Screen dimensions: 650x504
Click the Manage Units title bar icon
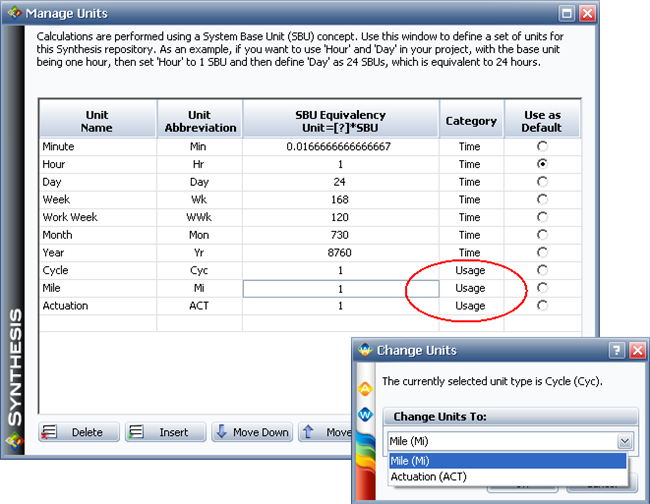point(13,14)
